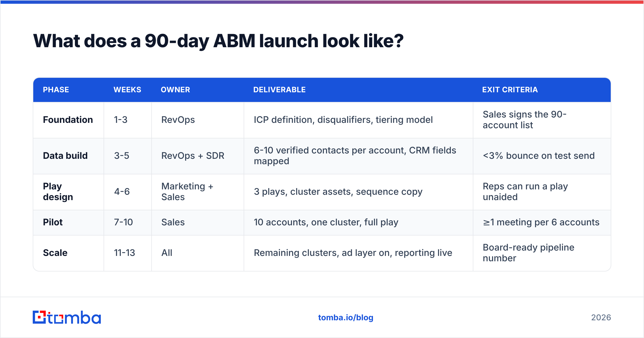Viewport: 644px width, 338px height.
Task: Click the 'Foundation' phase cell
Action: (x=68, y=120)
